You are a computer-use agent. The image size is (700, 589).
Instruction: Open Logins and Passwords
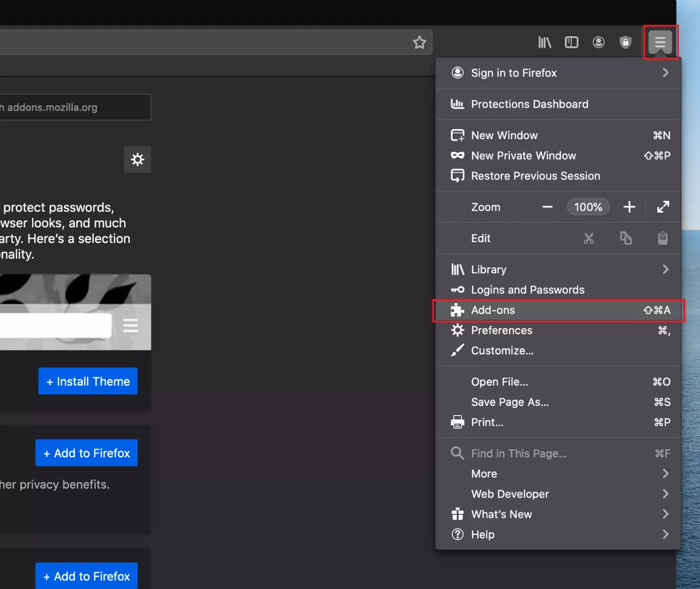[558, 290]
